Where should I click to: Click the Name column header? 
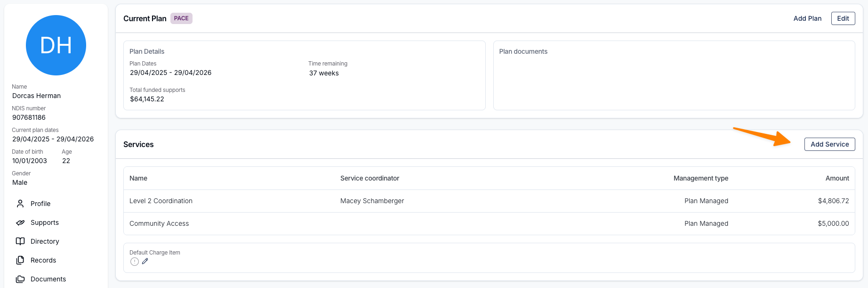tap(138, 178)
